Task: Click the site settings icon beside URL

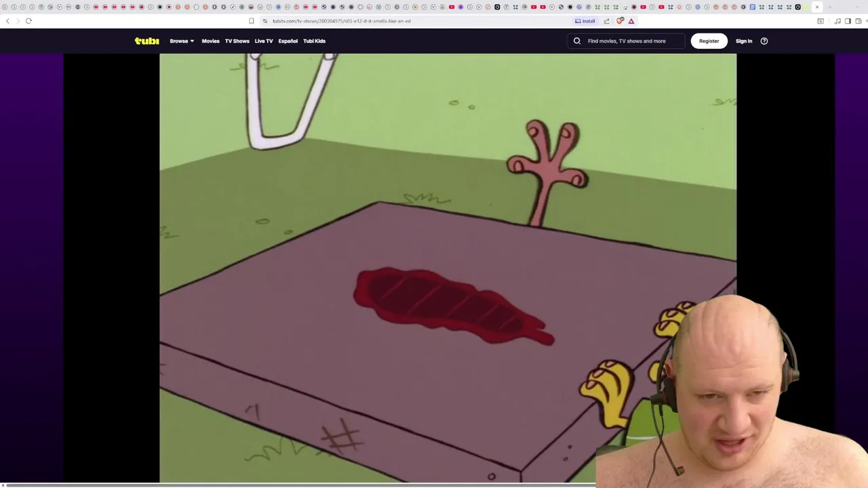Action: click(265, 21)
